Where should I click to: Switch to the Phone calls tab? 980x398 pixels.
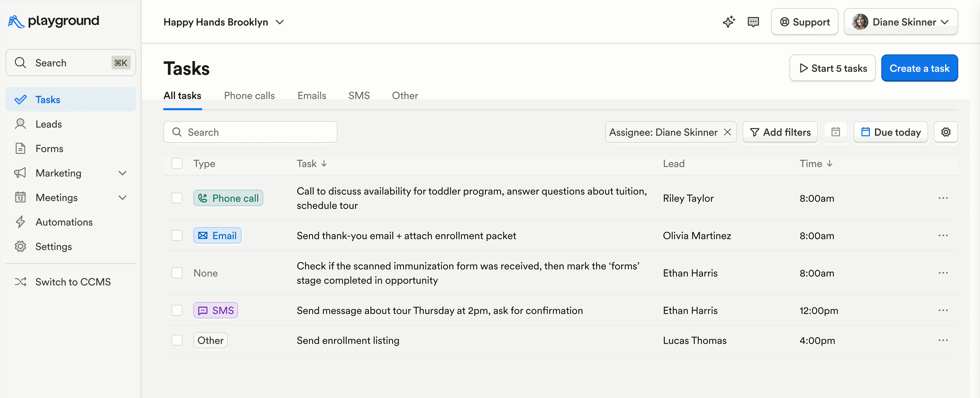pyautogui.click(x=249, y=95)
